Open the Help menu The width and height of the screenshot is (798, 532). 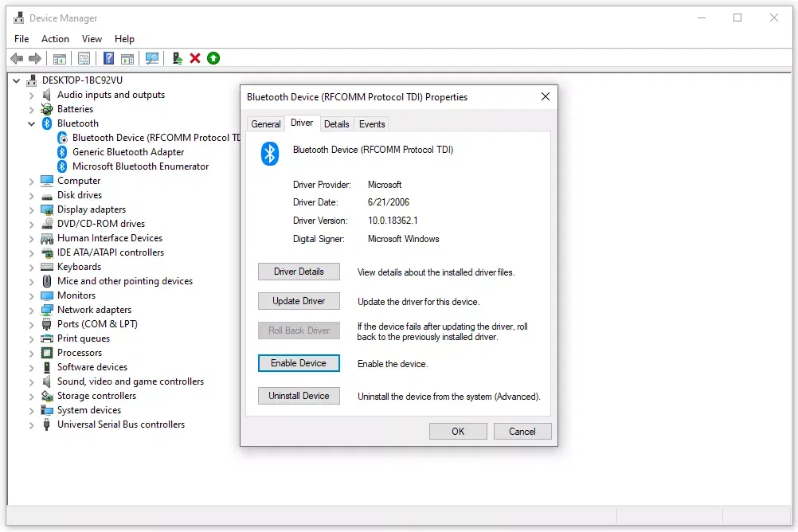pyautogui.click(x=124, y=39)
